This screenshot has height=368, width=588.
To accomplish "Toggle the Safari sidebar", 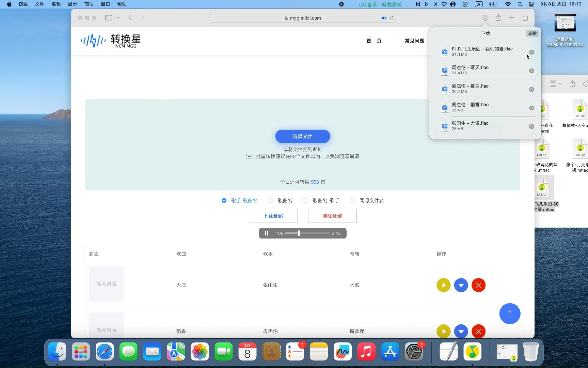I will (x=109, y=18).
